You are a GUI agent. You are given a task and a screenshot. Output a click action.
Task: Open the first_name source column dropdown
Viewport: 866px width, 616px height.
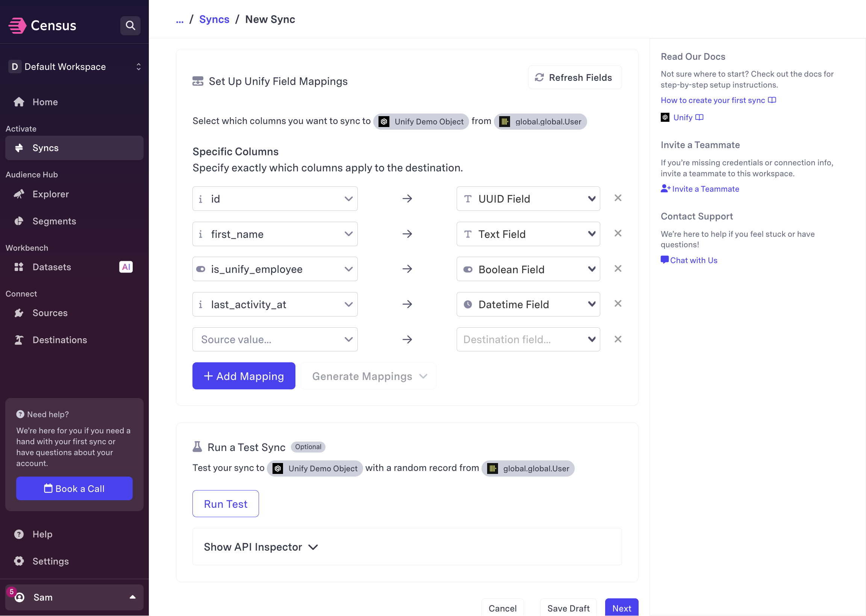coord(275,234)
